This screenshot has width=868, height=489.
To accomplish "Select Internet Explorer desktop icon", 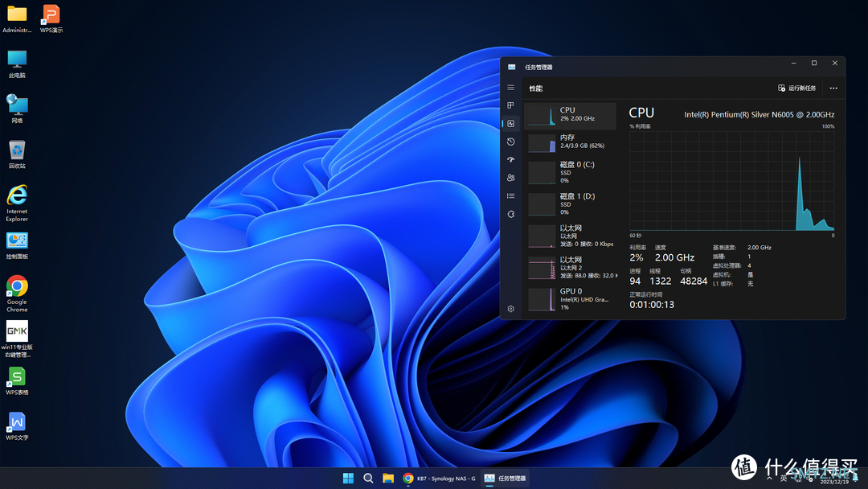I will (x=17, y=203).
